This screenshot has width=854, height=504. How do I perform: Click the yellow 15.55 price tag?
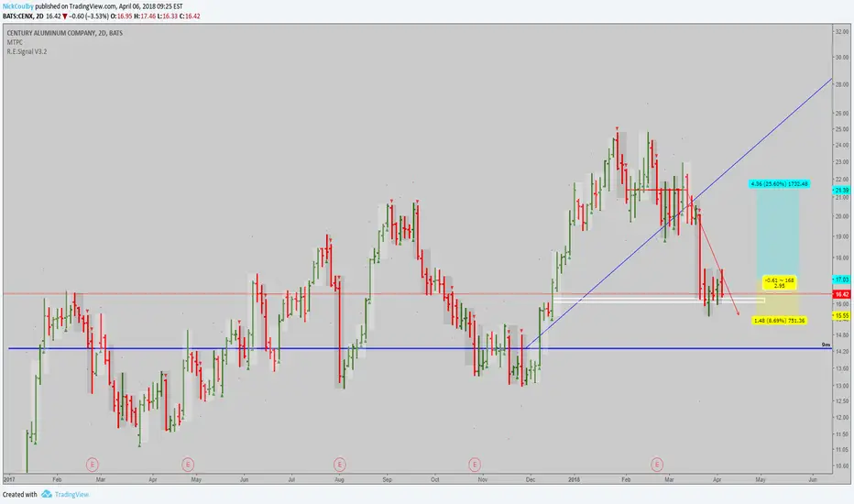coord(841,315)
